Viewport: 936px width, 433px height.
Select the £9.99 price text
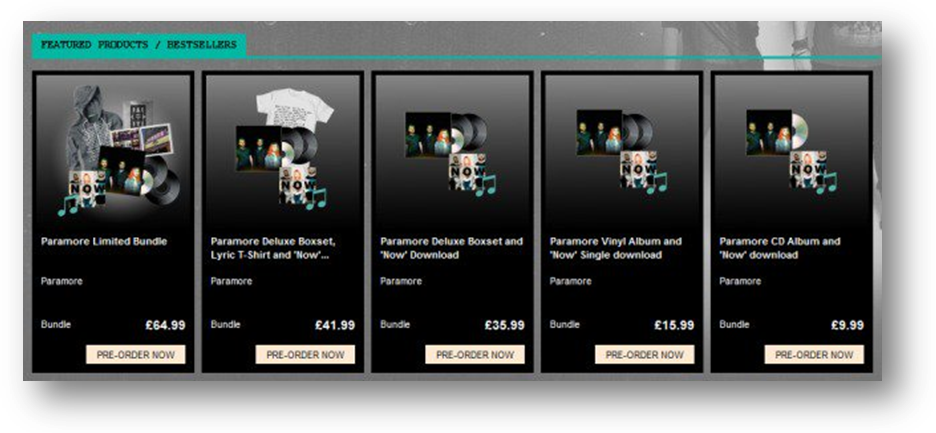[x=847, y=325]
